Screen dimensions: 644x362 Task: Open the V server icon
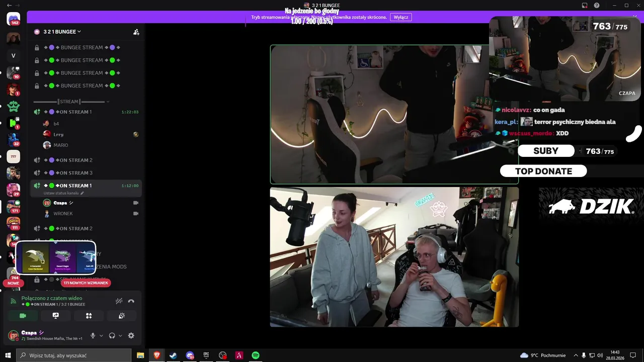tap(14, 55)
